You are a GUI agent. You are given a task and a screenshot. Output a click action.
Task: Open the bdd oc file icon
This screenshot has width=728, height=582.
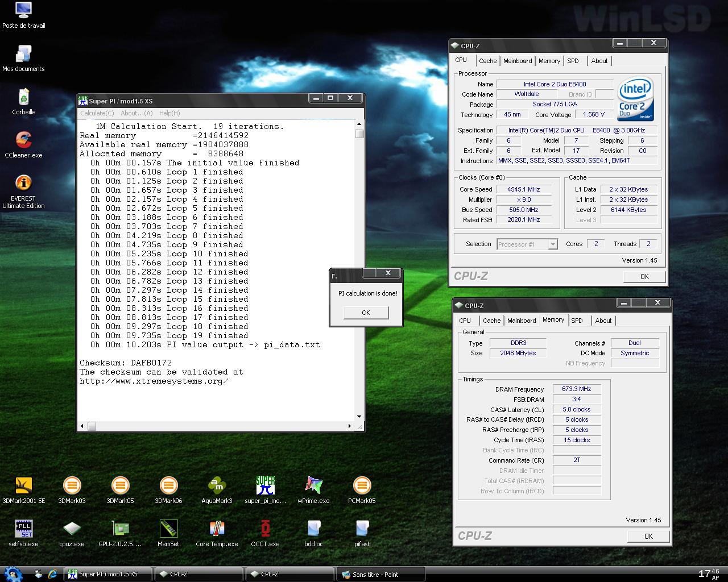point(313,534)
